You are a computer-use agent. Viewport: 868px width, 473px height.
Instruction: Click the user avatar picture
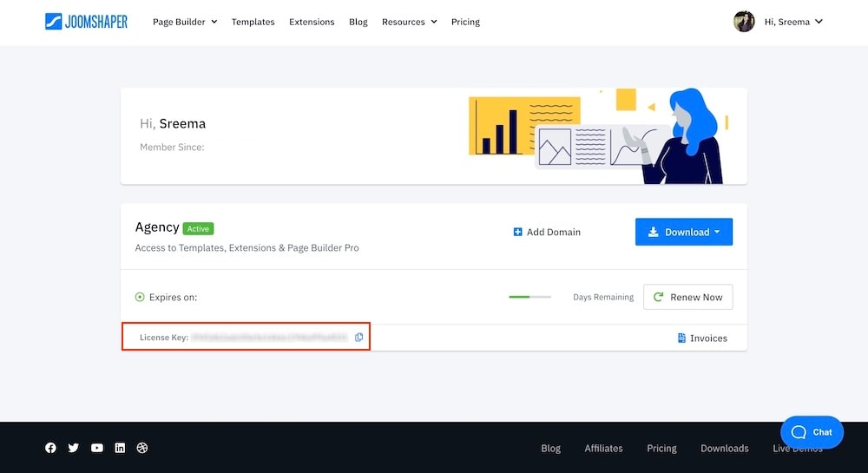pyautogui.click(x=744, y=22)
